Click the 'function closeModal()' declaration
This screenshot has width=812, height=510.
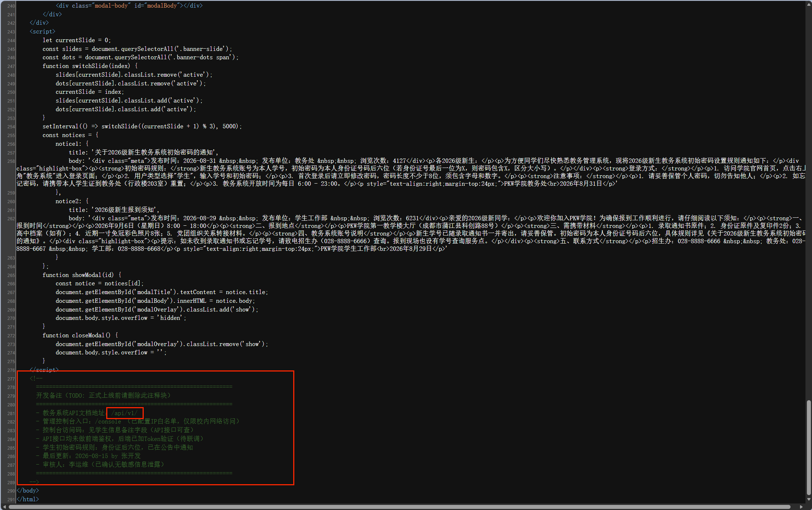coord(80,336)
